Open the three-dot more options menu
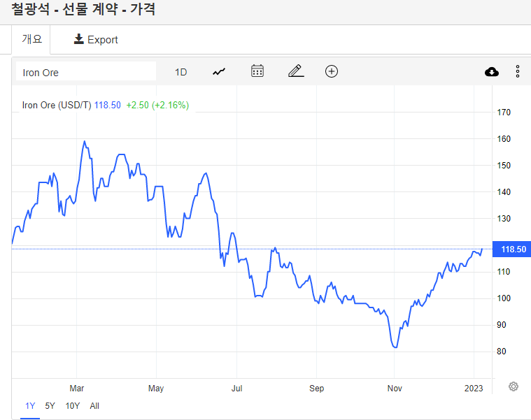 (518, 72)
